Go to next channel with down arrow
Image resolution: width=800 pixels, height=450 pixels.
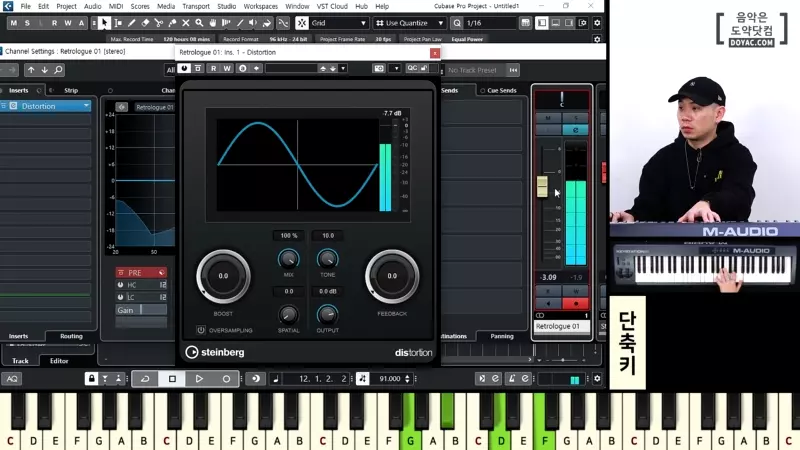pyautogui.click(x=44, y=70)
